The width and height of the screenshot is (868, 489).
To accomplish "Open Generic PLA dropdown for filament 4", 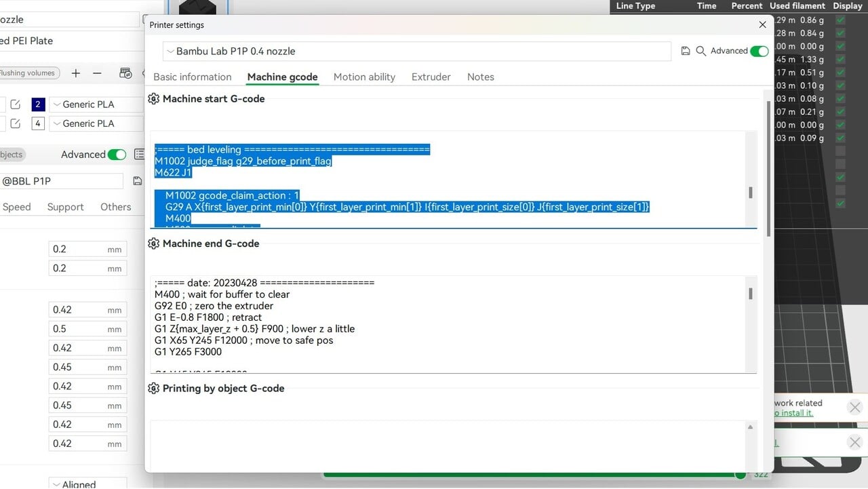I will tap(95, 123).
